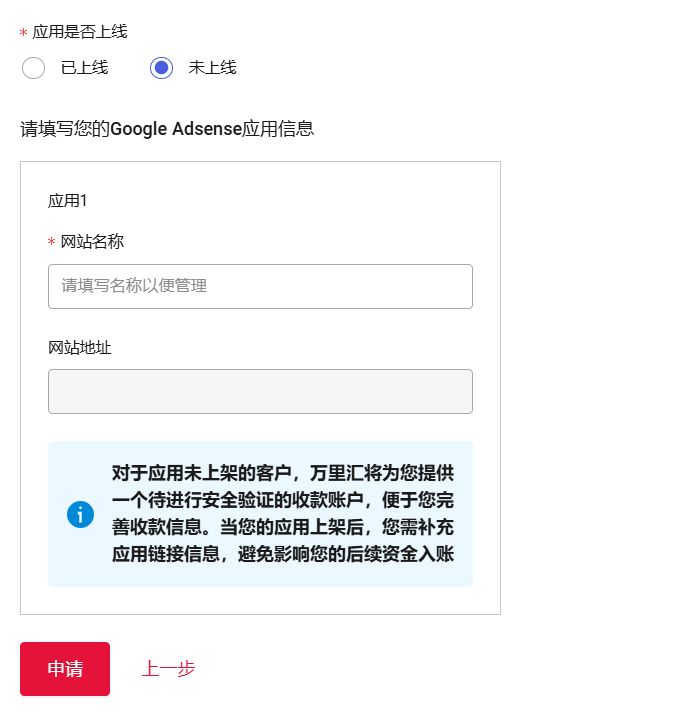The width and height of the screenshot is (681, 717).
Task: Click the 请填写名称以便管理 placeholder text
Action: click(x=134, y=286)
